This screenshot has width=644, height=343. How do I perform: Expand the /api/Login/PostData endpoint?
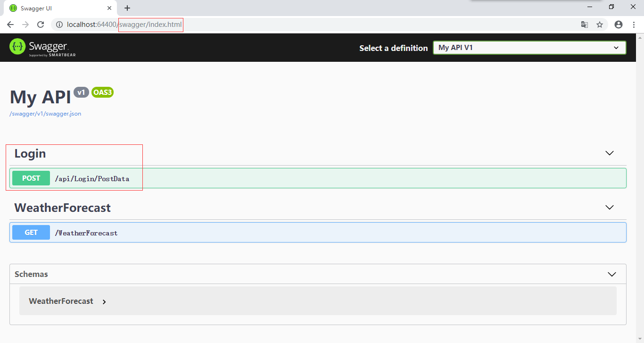tap(318, 178)
